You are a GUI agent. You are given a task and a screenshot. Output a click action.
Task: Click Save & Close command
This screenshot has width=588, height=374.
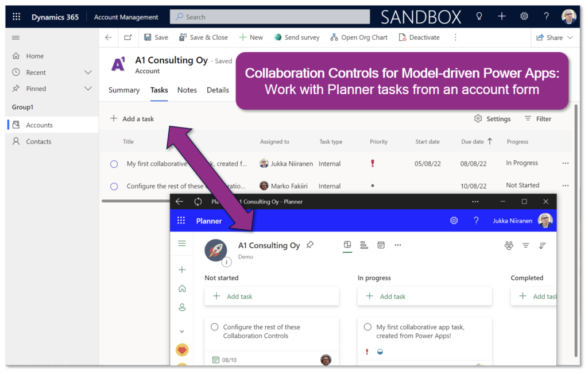coord(203,37)
